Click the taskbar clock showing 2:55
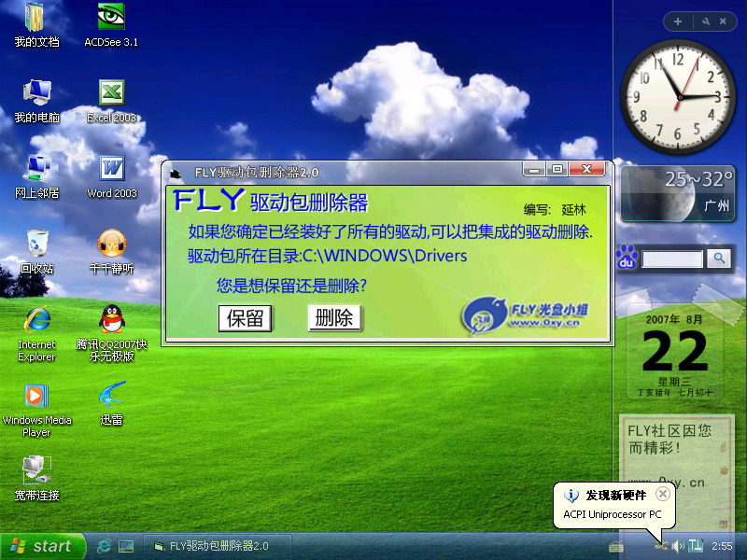This screenshot has height=560, width=747. (x=722, y=546)
